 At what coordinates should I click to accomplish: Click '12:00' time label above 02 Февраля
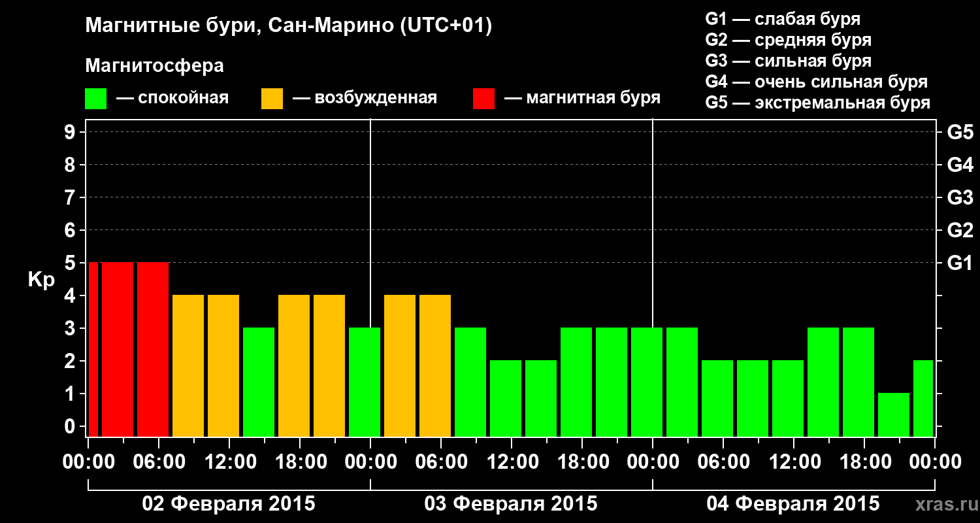tap(229, 462)
